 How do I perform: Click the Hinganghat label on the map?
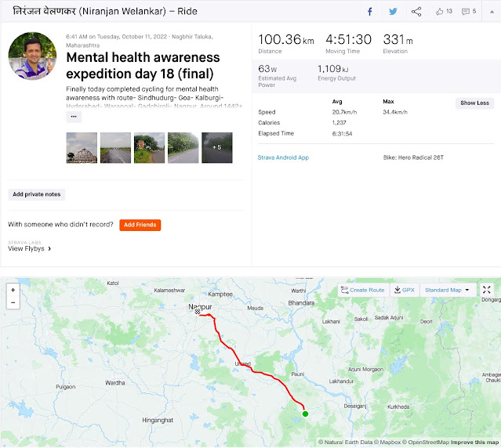(158, 421)
